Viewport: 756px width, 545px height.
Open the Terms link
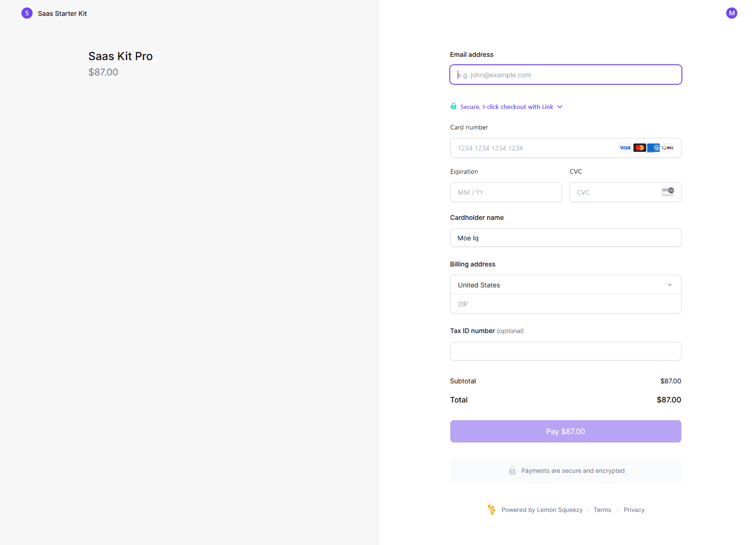[x=602, y=510]
